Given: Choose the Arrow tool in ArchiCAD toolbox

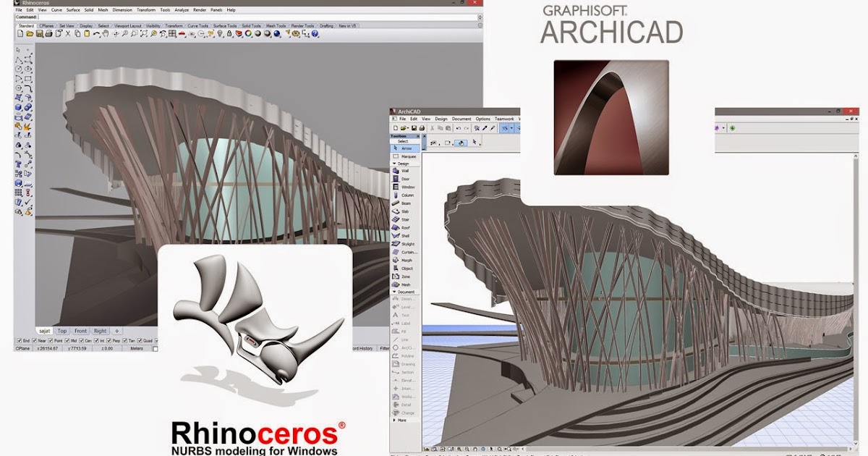Looking at the screenshot, I should 406,148.
